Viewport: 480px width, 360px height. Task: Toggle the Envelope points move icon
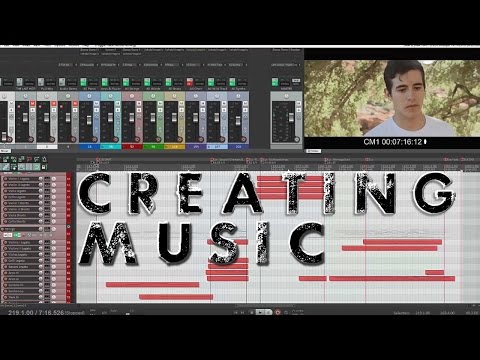tap(21, 167)
